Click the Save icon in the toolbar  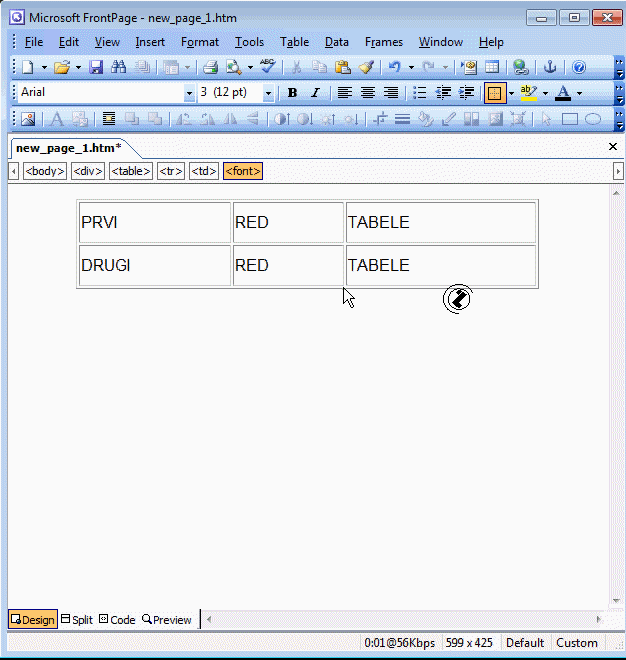(96, 67)
